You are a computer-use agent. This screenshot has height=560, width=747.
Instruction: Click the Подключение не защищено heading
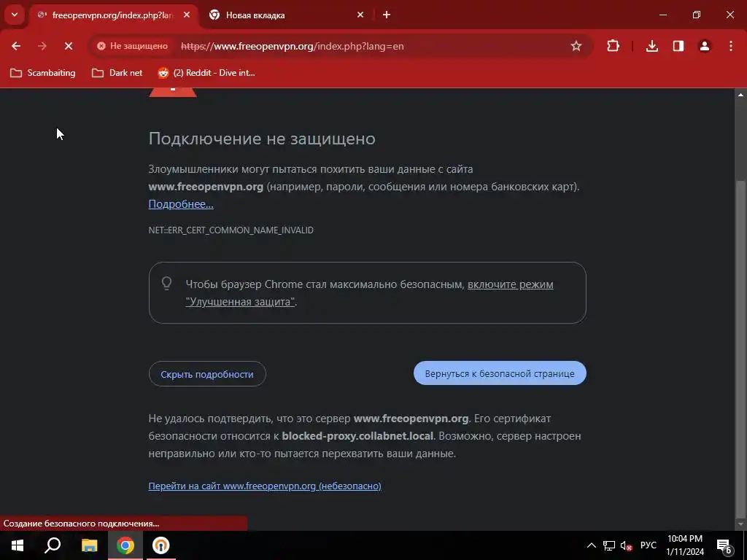click(262, 139)
